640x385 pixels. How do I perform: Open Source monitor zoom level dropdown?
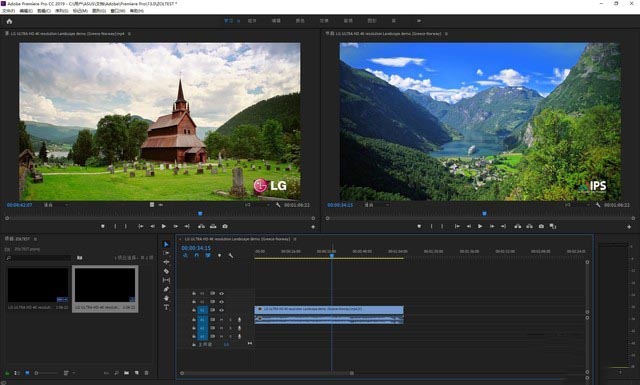point(56,205)
